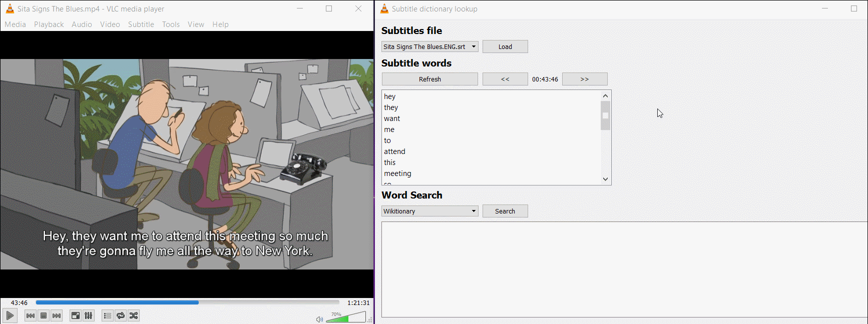
Task: Open the subtitles file dropdown
Action: click(x=430, y=46)
